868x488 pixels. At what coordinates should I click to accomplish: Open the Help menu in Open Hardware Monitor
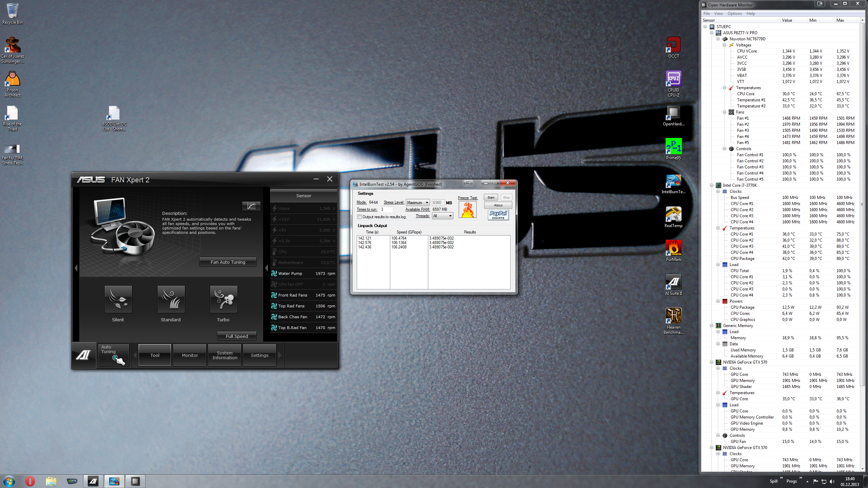click(751, 14)
